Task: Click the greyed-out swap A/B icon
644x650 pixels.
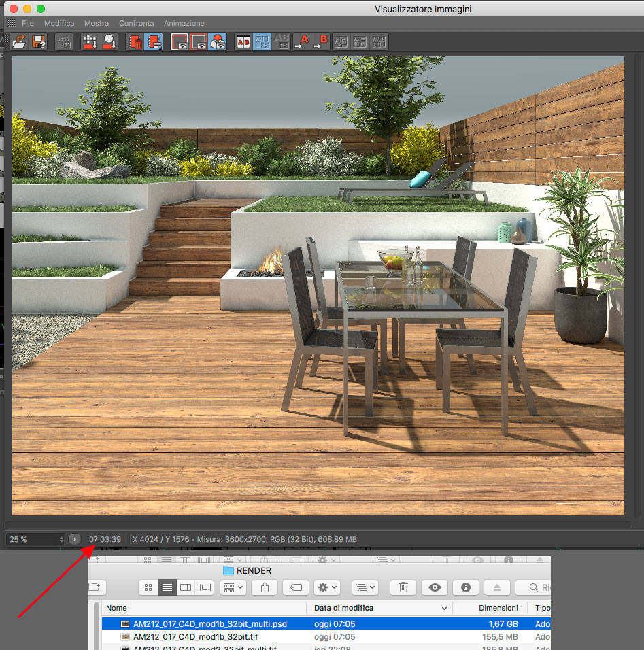Action: pos(341,42)
